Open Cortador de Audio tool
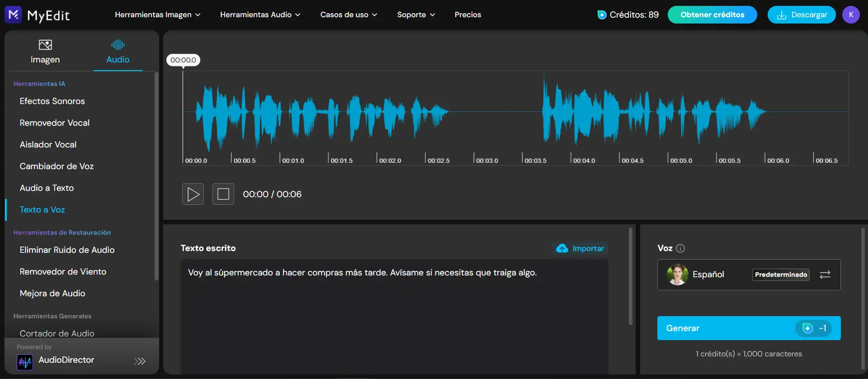 57,333
